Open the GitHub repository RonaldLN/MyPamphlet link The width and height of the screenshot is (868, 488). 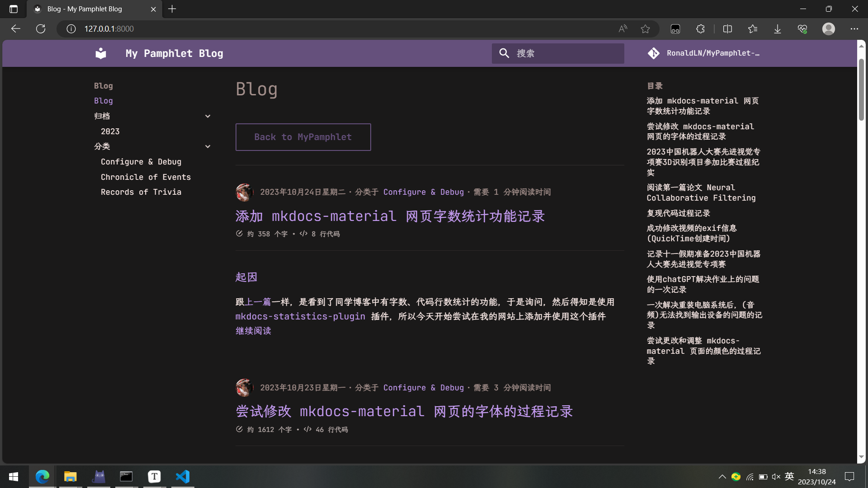pos(704,53)
